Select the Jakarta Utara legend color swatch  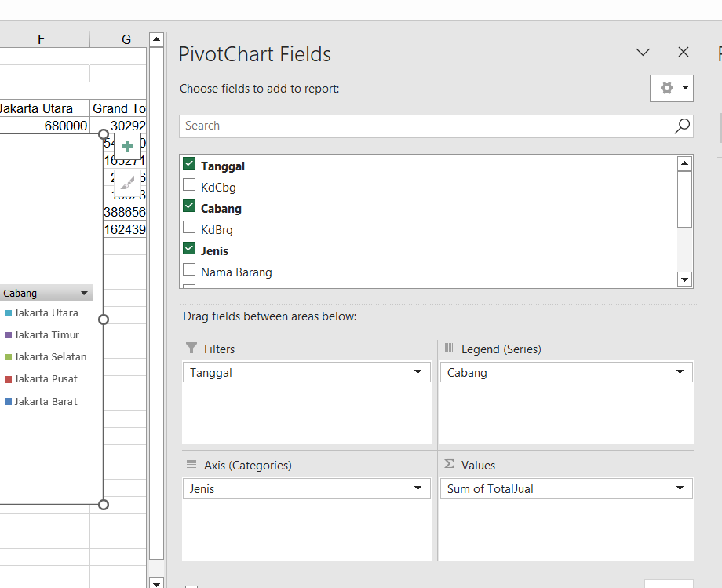coord(9,313)
